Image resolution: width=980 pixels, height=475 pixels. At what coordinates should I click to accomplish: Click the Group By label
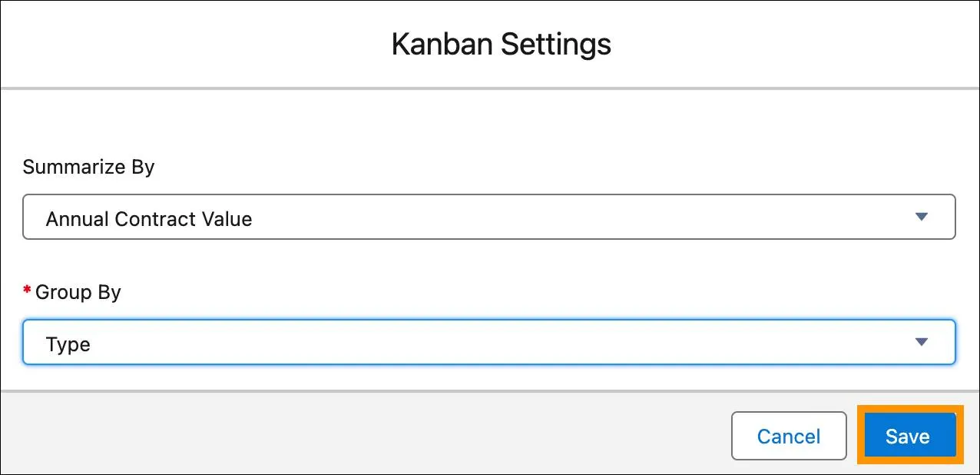pyautogui.click(x=78, y=292)
